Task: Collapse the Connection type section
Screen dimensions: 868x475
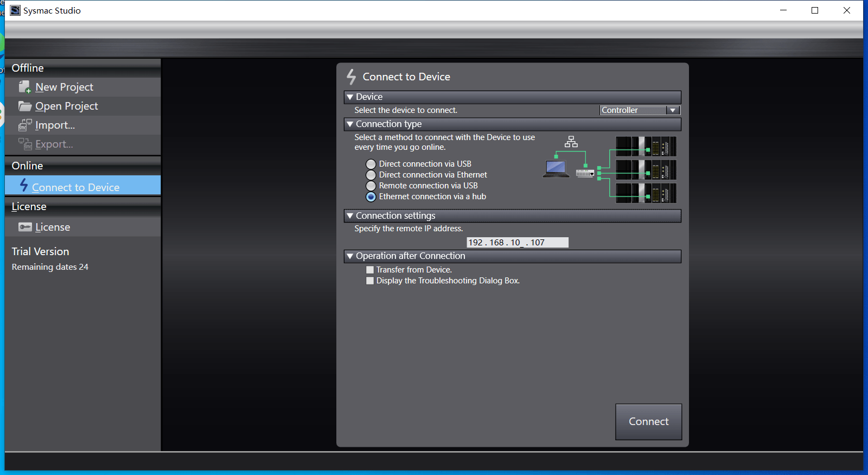Action: click(x=350, y=124)
